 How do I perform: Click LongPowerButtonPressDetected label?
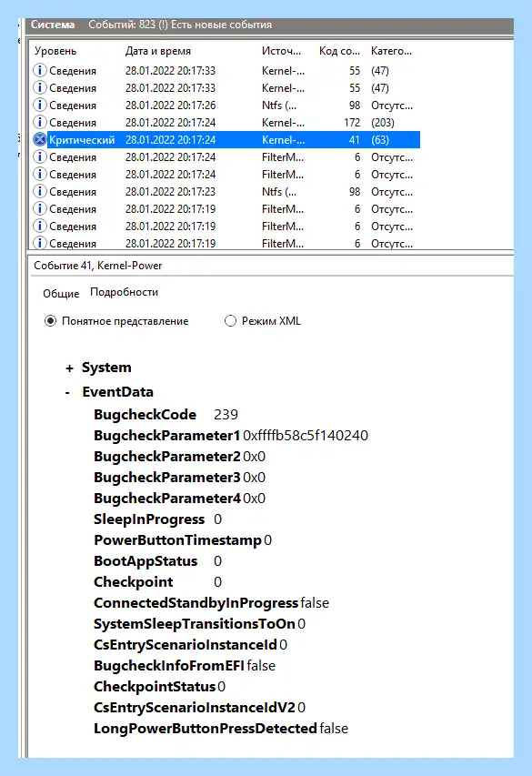[206, 729]
